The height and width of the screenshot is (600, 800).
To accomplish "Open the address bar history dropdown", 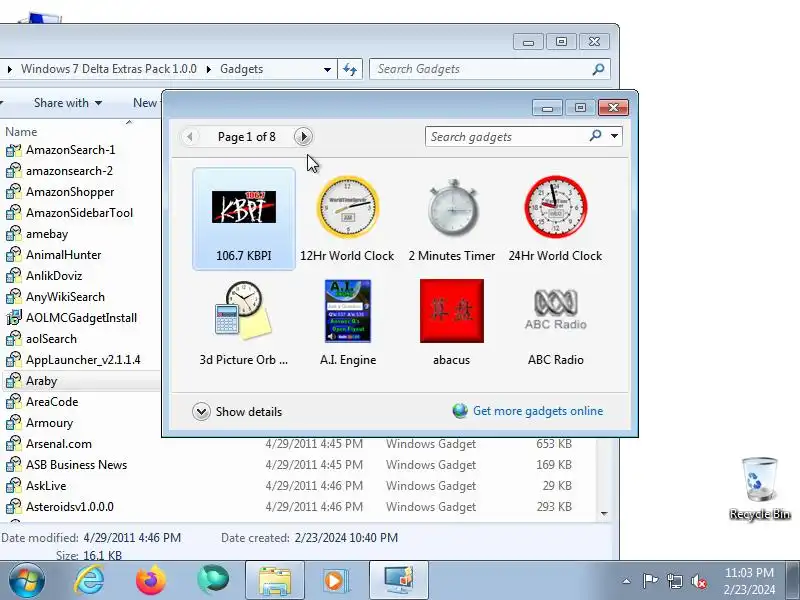I will coord(327,69).
